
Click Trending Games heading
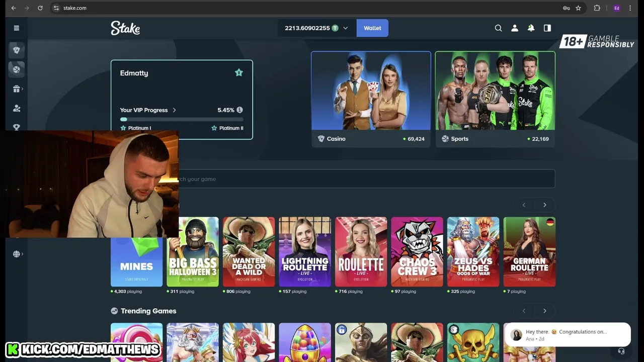click(148, 311)
